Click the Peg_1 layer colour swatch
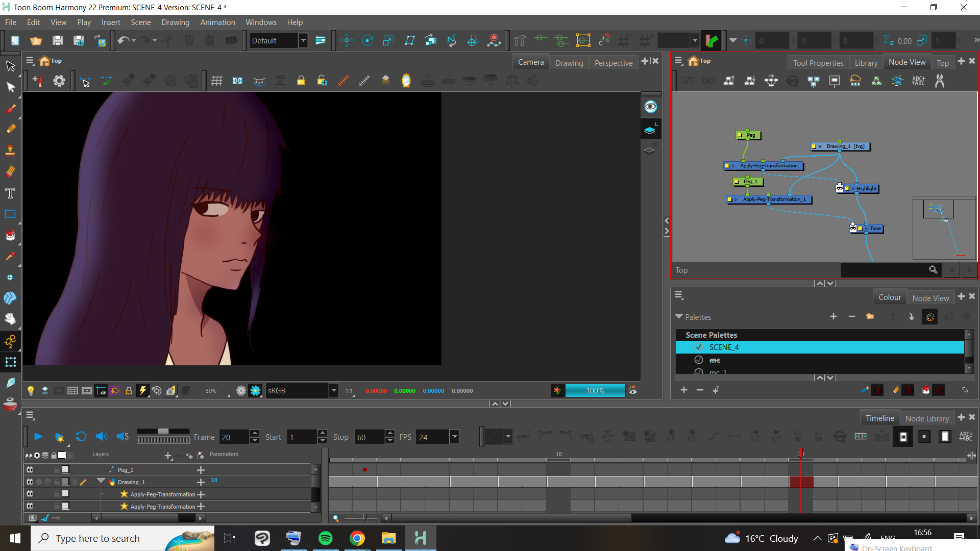The image size is (980, 551). 65,469
